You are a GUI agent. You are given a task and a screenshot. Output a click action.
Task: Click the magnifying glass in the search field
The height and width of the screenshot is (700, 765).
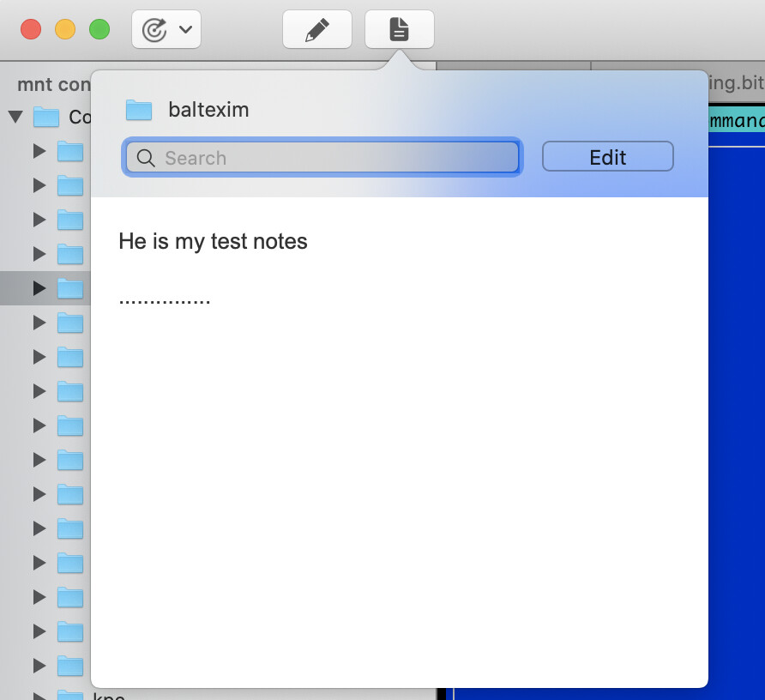click(146, 158)
